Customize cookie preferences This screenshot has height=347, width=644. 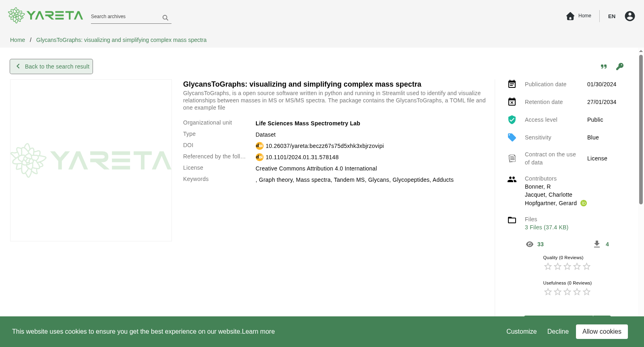point(522,331)
